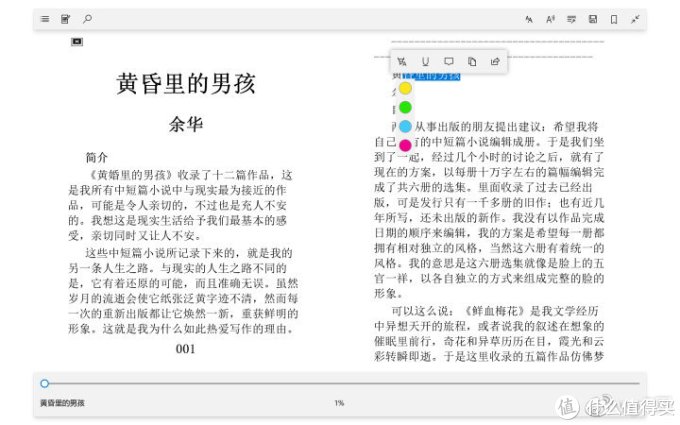Open text options icon in top toolbar

(x=529, y=19)
